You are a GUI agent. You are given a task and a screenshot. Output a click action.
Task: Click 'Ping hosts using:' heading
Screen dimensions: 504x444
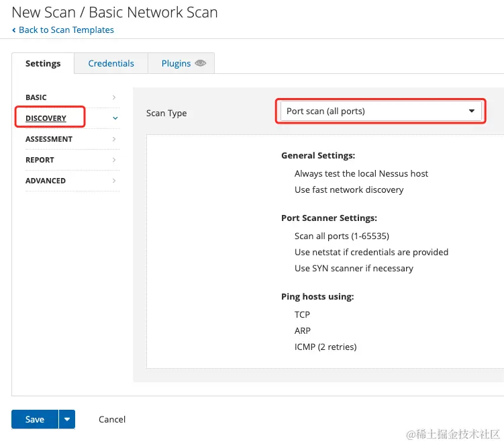[317, 297]
